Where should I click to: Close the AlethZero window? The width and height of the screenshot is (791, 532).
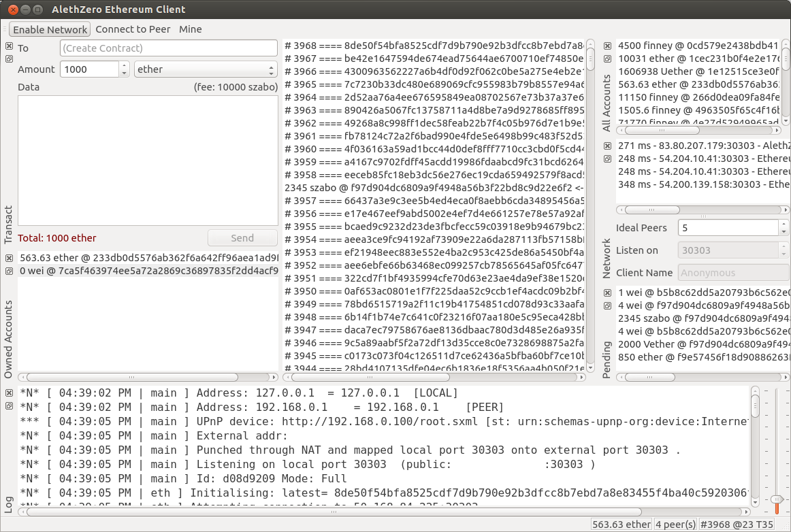tap(14, 10)
